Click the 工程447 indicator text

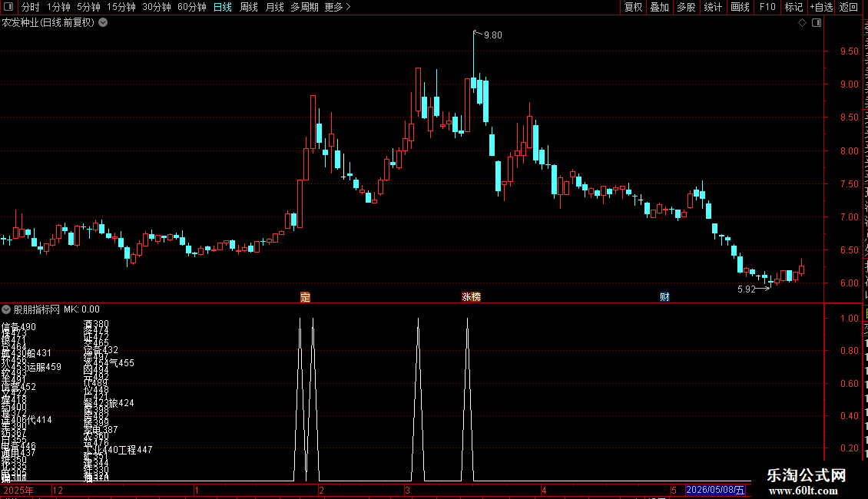tap(135, 450)
